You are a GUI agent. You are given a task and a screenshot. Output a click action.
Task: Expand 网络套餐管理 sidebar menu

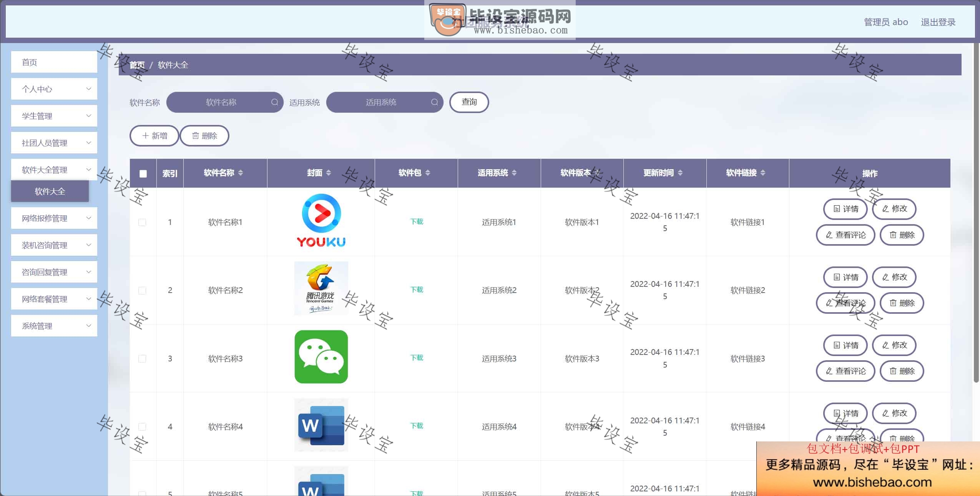54,299
